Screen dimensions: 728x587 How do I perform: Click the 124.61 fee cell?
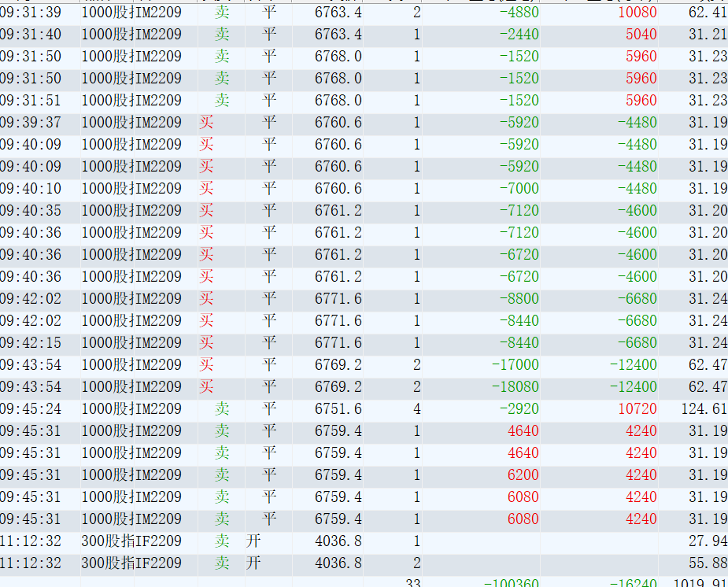[704, 409]
